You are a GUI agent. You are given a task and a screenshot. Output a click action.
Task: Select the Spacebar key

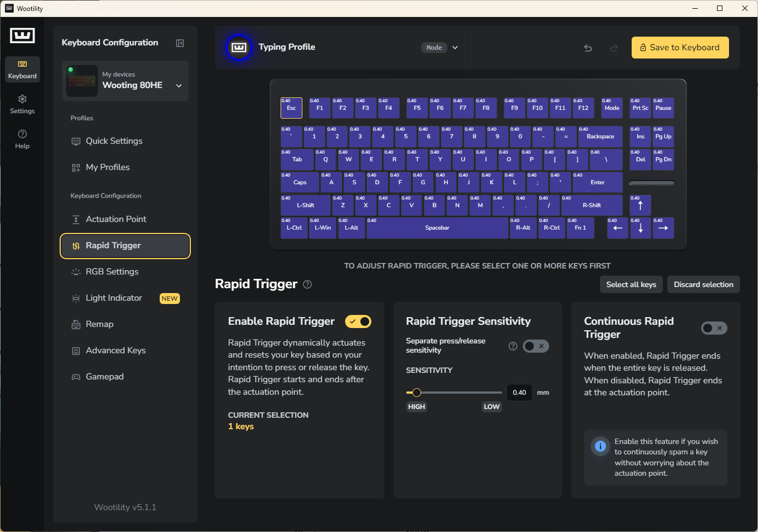[438, 228]
